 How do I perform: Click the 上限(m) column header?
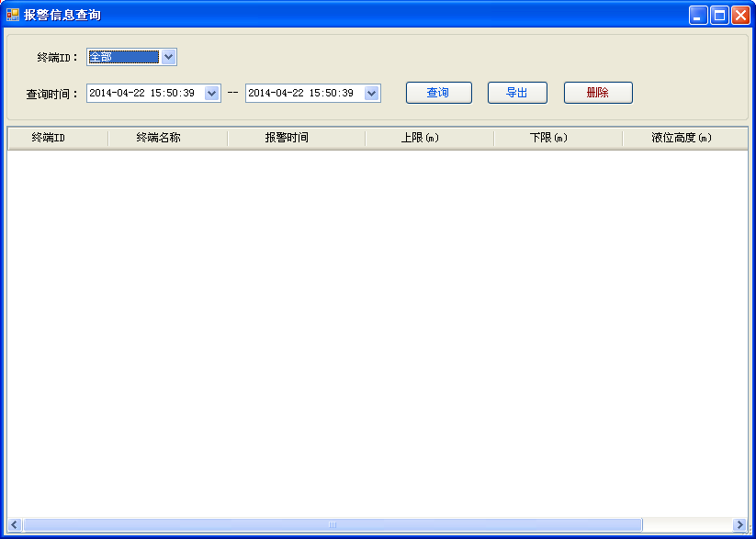[x=429, y=138]
